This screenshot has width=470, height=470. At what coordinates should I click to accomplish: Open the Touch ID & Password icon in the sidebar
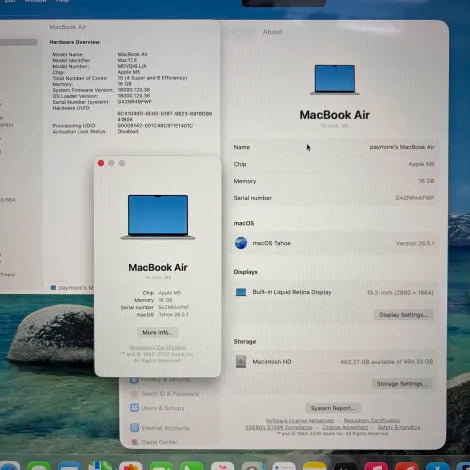[x=134, y=394]
